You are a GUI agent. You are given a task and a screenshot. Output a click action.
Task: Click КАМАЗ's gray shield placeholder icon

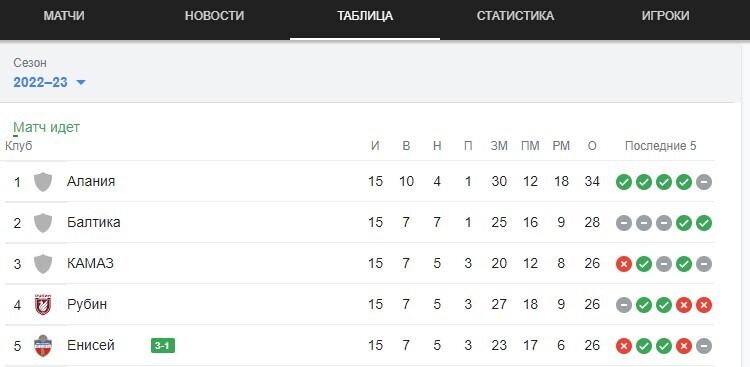click(43, 264)
